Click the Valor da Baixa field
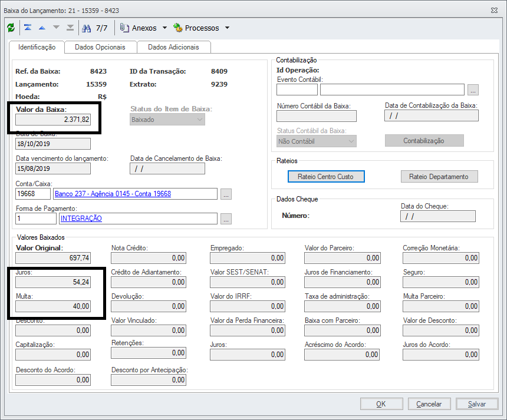The image size is (507, 420). (x=53, y=120)
